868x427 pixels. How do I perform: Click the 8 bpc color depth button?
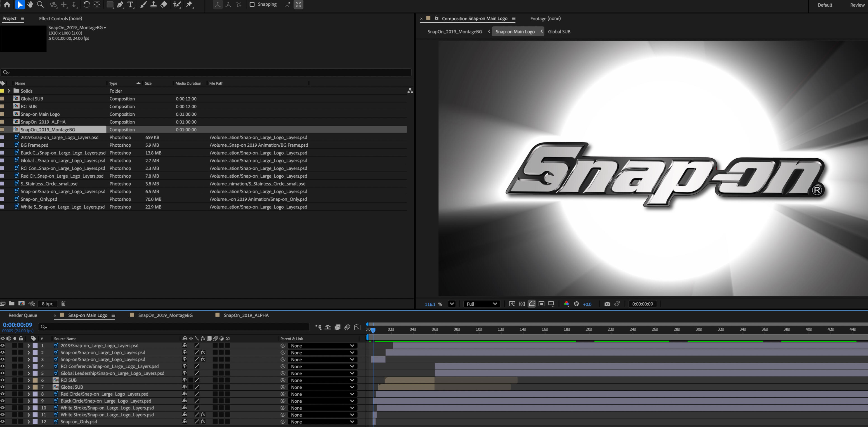tap(47, 303)
